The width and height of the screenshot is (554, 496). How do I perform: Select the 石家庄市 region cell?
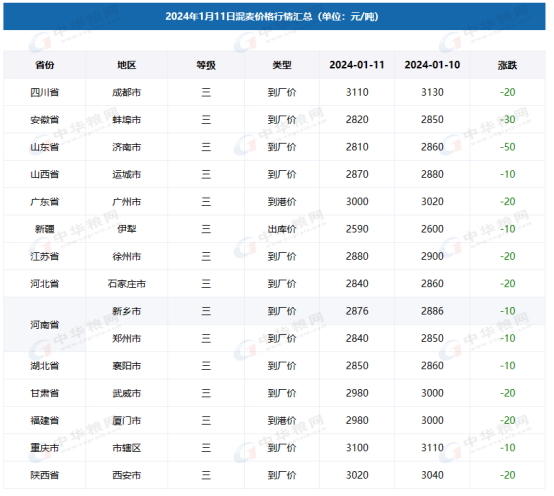tap(126, 284)
